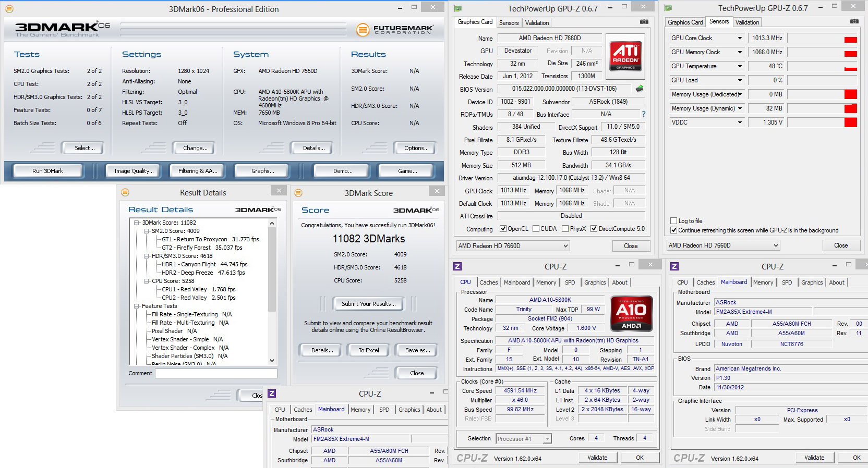Open Caches tab in CPU-Z window showing Processor details

pos(489,282)
